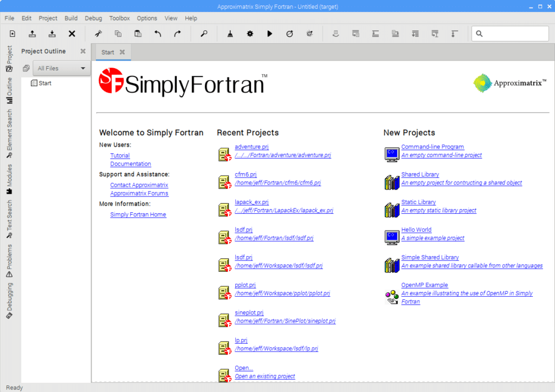Close the Start tab
This screenshot has width=555, height=392.
click(x=122, y=53)
